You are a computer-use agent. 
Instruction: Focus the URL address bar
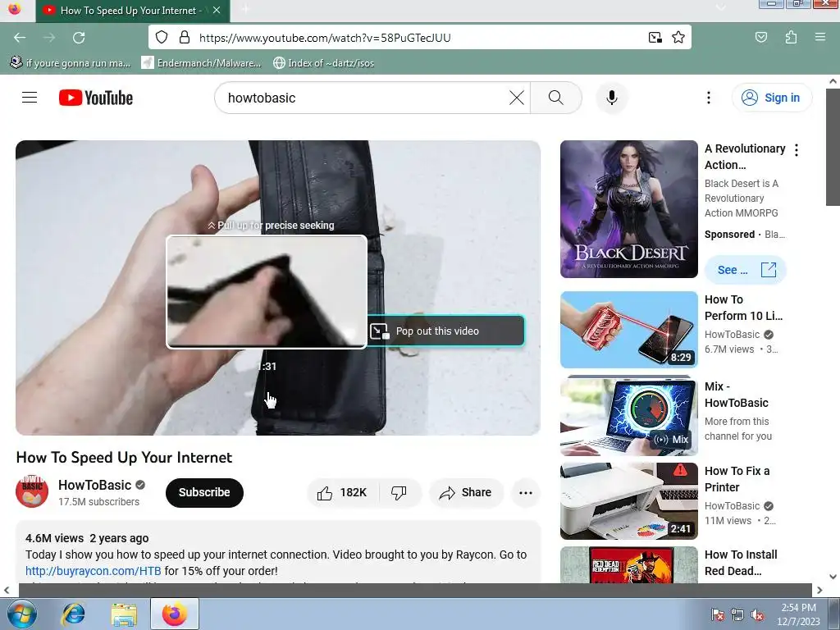pyautogui.click(x=420, y=38)
